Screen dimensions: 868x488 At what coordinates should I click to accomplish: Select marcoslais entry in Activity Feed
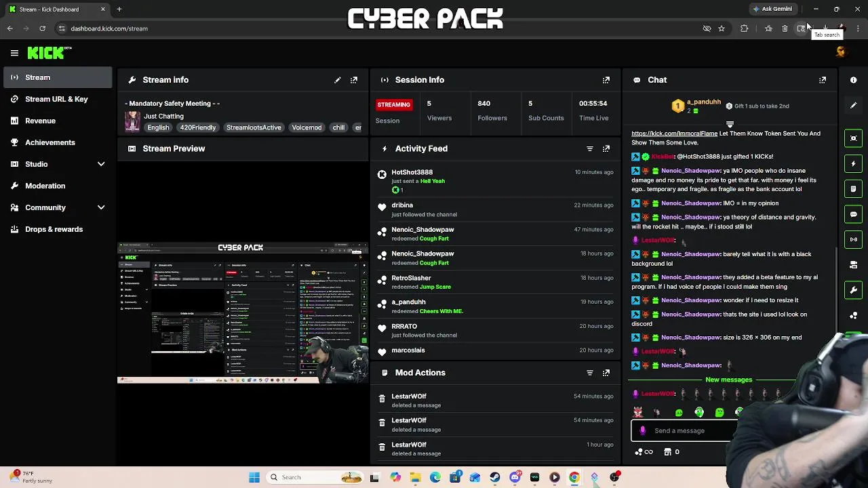point(495,350)
